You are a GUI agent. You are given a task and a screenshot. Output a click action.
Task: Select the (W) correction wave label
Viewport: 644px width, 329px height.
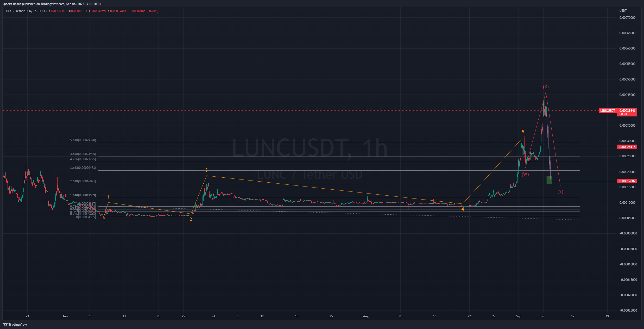(x=525, y=174)
